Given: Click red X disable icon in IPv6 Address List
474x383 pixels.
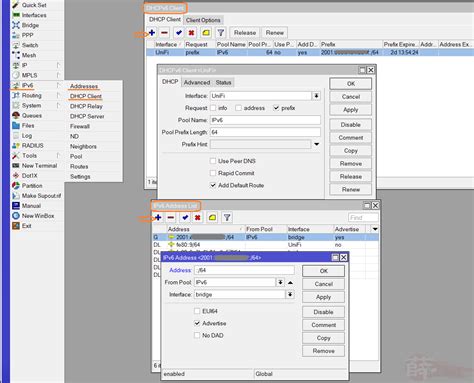Looking at the screenshot, I should (x=198, y=217).
